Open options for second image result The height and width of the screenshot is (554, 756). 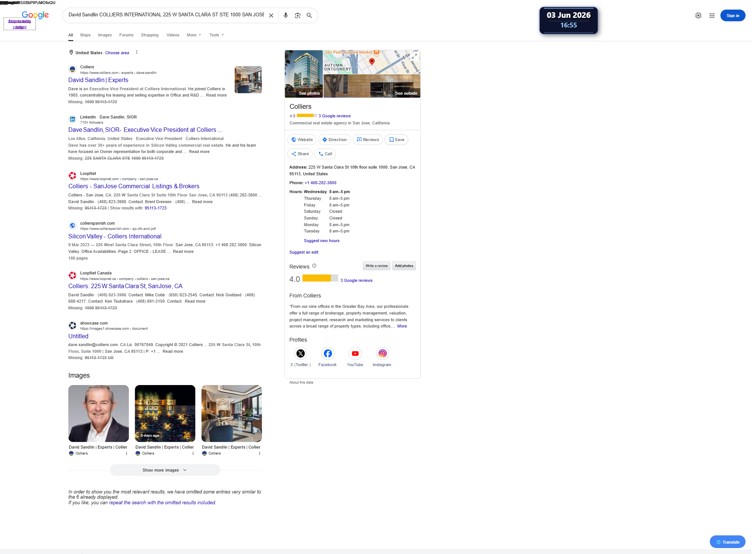pos(193,453)
